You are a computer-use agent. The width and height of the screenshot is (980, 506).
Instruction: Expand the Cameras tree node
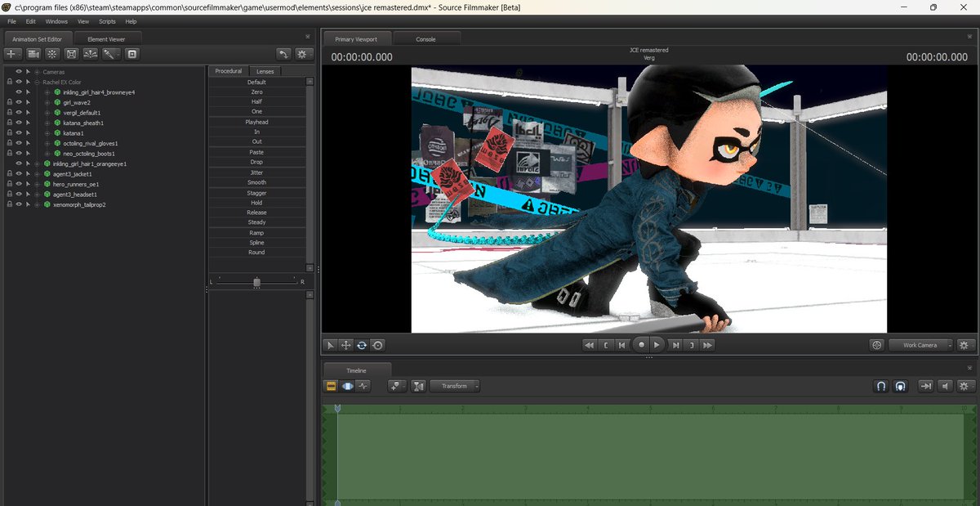click(x=37, y=72)
